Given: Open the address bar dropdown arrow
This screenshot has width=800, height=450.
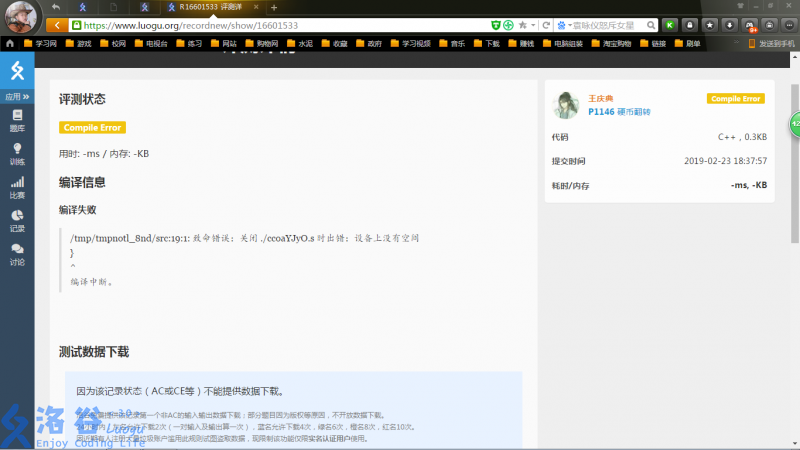Looking at the screenshot, I should 535,24.
